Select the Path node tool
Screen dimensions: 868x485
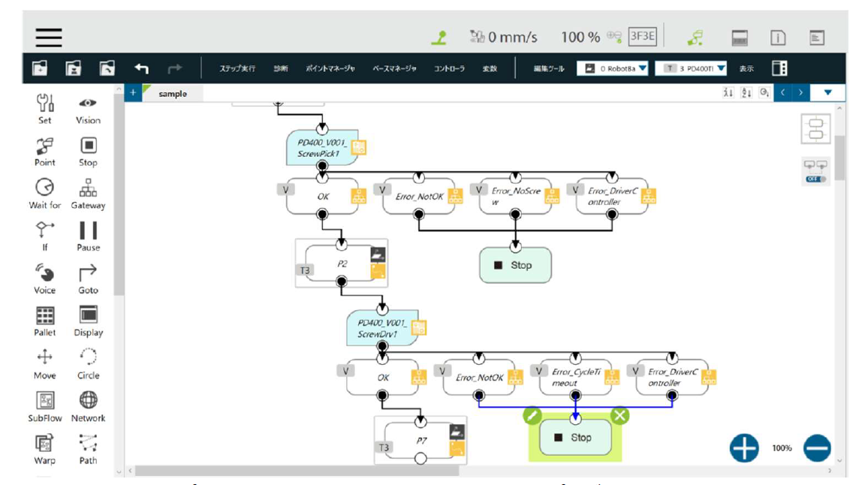88,450
